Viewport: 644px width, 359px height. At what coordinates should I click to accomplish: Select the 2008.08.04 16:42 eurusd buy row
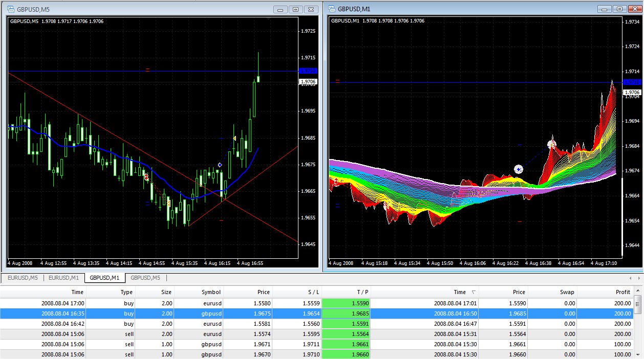[317, 323]
